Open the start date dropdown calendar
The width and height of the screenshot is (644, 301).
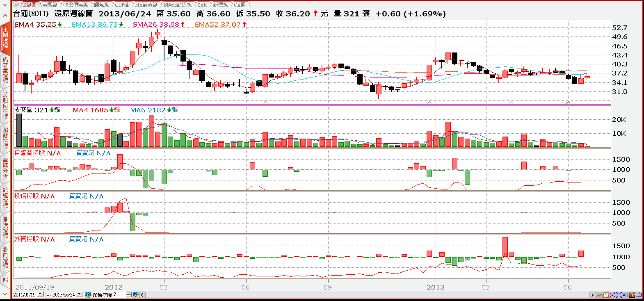click(x=40, y=294)
